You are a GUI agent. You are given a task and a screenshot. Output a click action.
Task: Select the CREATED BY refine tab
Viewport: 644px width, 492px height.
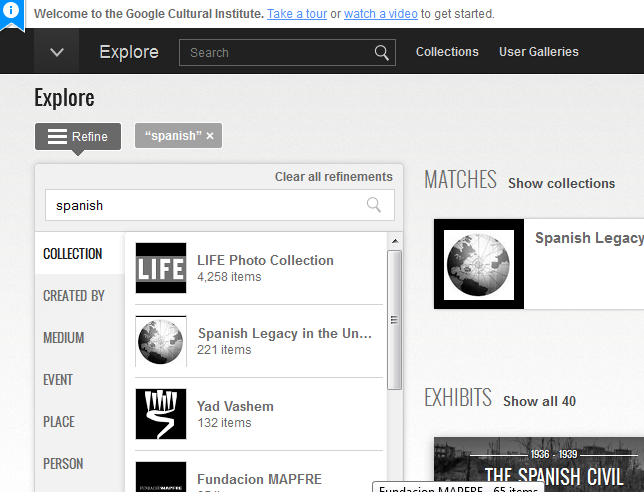pos(80,296)
